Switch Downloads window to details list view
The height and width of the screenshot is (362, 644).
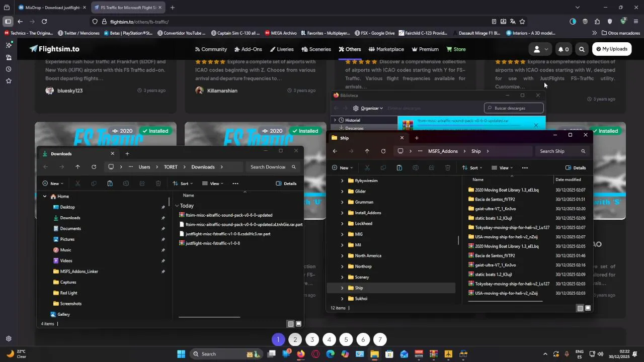[290, 324]
